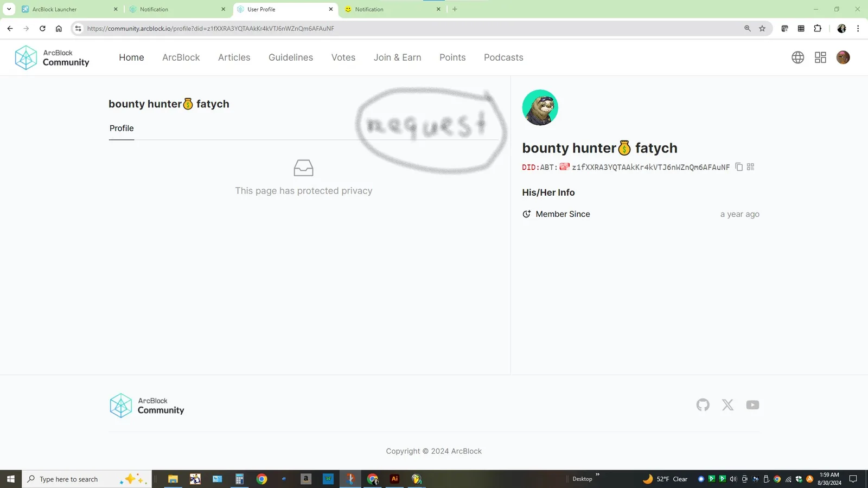Open File Explorer from taskbar
This screenshot has height=488, width=868.
click(x=173, y=479)
